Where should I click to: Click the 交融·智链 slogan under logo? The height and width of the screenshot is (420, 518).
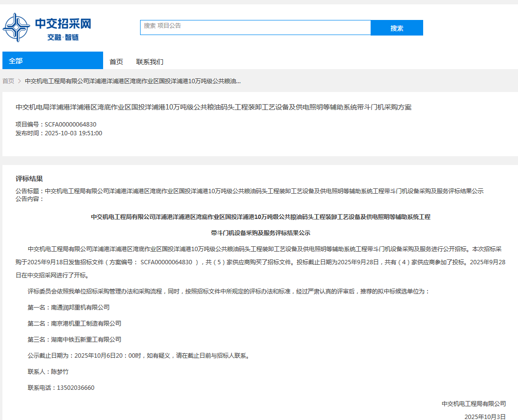tap(63, 37)
